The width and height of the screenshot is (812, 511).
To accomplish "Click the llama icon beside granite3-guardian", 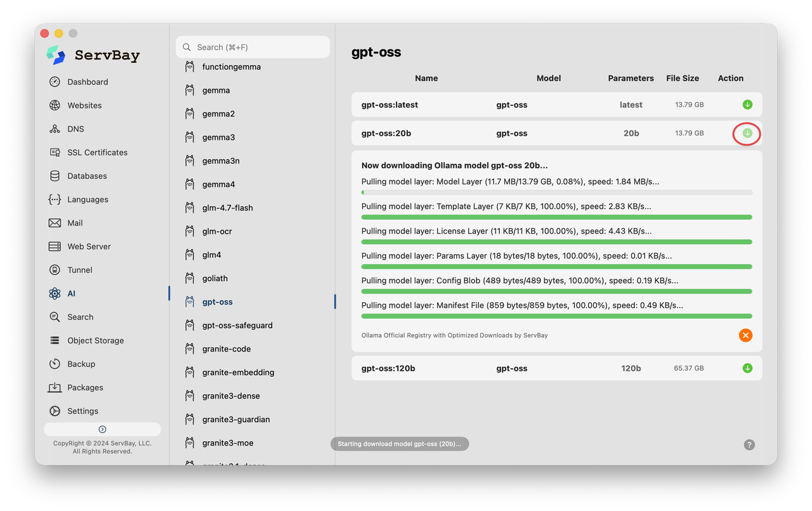I will (190, 419).
